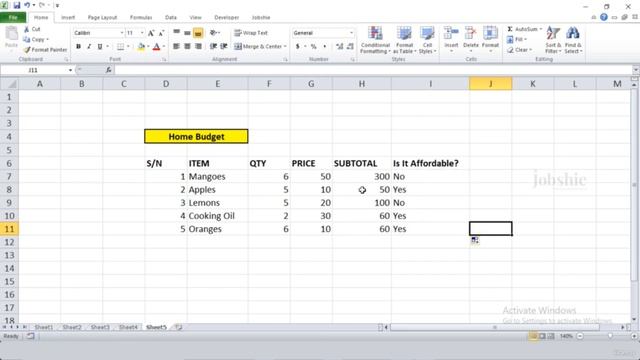640x360 pixels.
Task: Activate the Format Painter
Action: click(x=45, y=49)
